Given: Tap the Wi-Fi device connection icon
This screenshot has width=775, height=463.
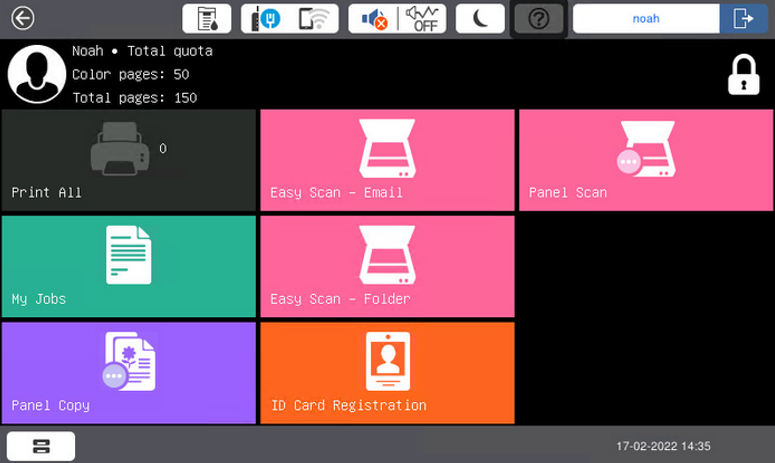Looking at the screenshot, I should click(314, 19).
